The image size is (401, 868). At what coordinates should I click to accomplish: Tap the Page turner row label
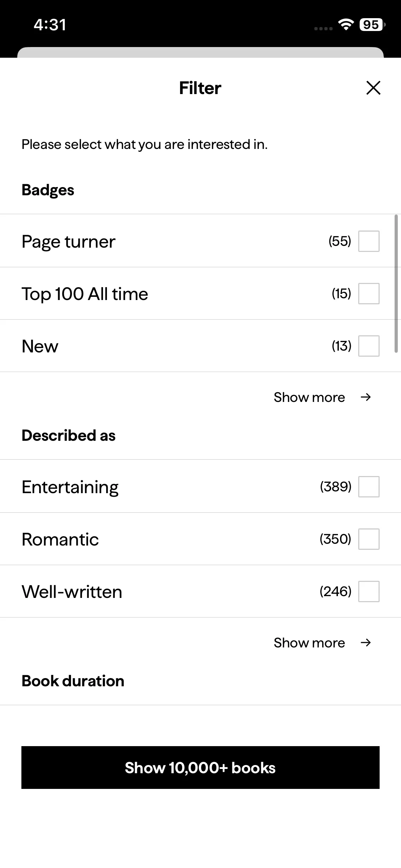point(68,242)
